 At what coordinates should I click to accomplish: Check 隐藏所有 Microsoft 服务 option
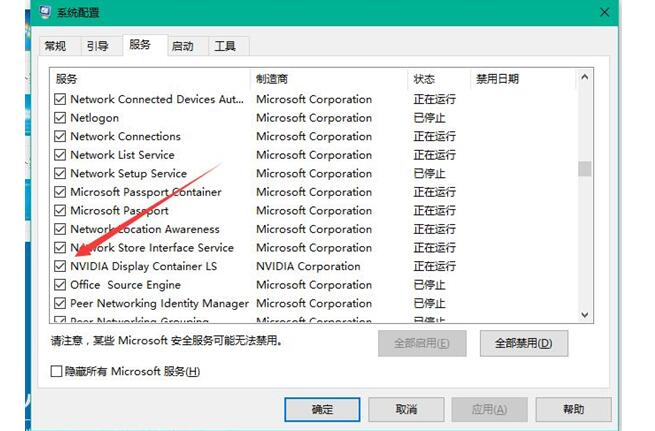pos(56,371)
